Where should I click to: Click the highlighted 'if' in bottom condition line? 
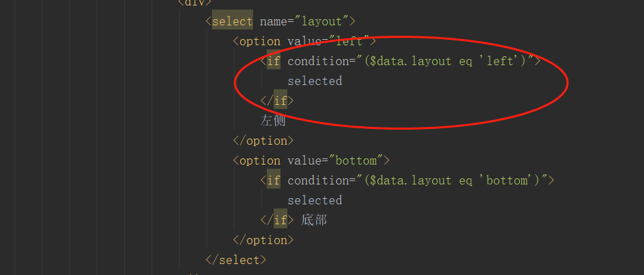click(x=274, y=180)
